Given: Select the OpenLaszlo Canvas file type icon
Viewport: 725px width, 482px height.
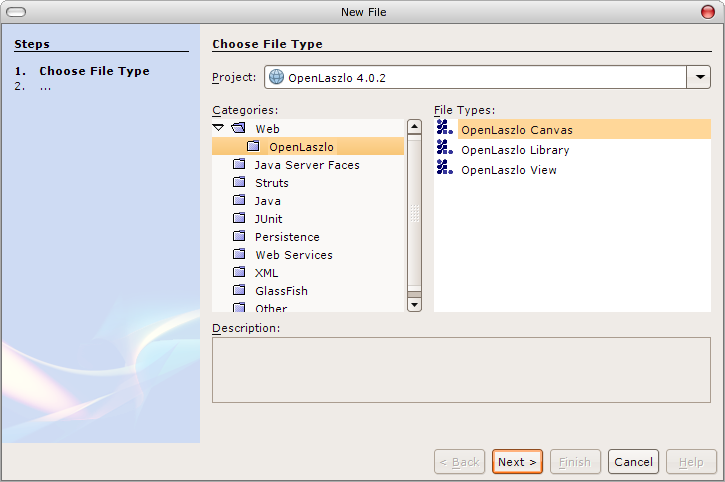Looking at the screenshot, I should tap(444, 127).
